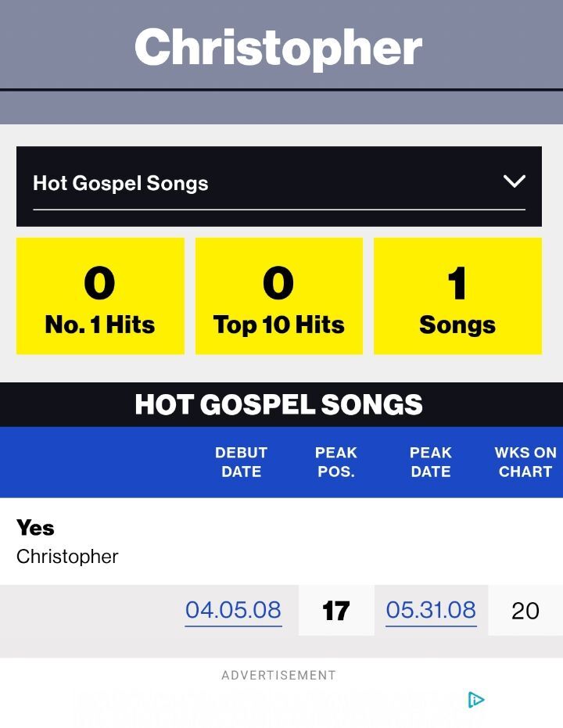The height and width of the screenshot is (728, 563).
Task: Click the artist name below the song Yes
Action: coord(67,557)
